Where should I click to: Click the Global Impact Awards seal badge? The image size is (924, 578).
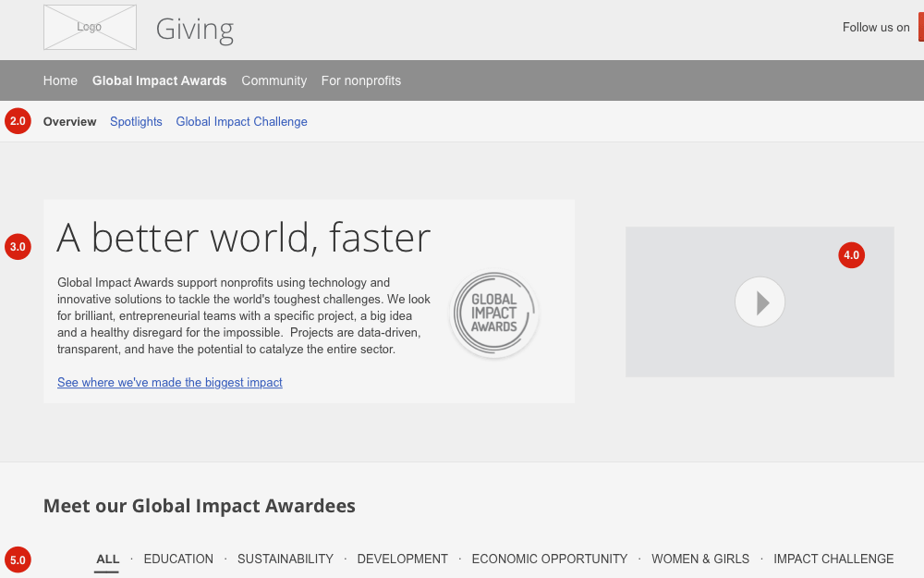tap(493, 314)
